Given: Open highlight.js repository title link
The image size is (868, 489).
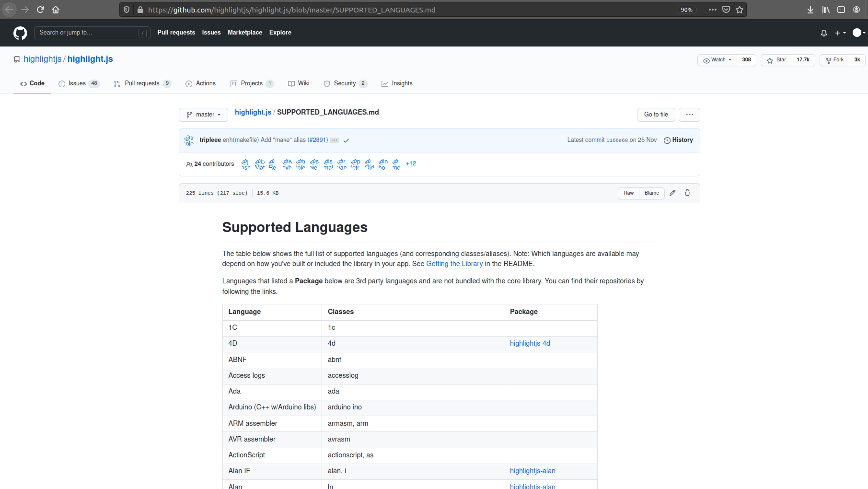Looking at the screenshot, I should [90, 59].
